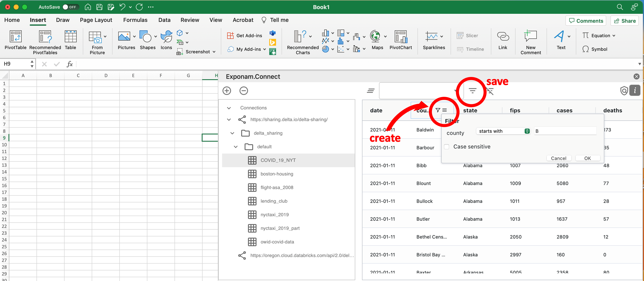
Task: Open the info icon in Exponam panel
Action: click(635, 90)
